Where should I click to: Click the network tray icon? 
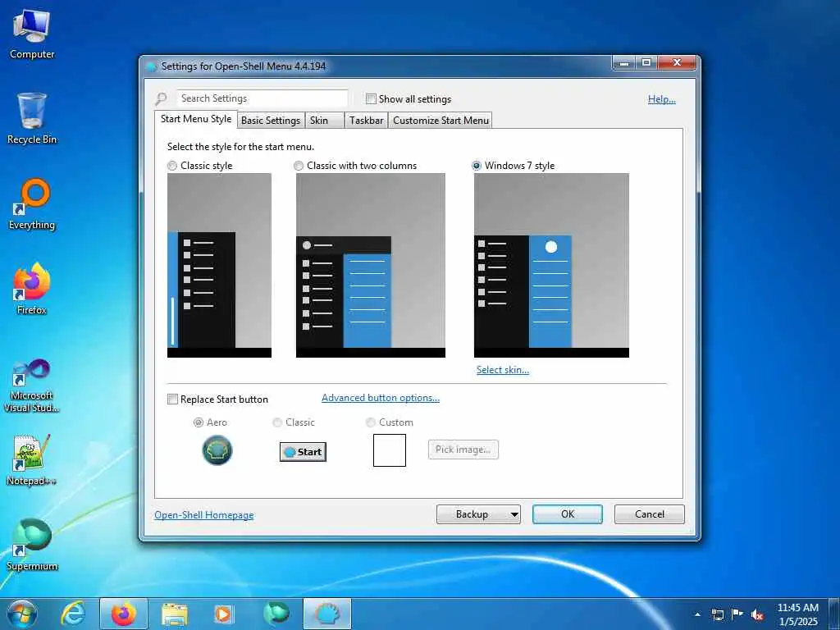tap(717, 614)
